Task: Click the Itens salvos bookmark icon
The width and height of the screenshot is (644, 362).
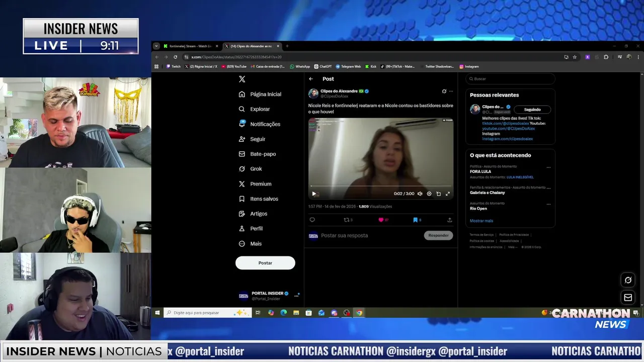Action: pyautogui.click(x=242, y=199)
